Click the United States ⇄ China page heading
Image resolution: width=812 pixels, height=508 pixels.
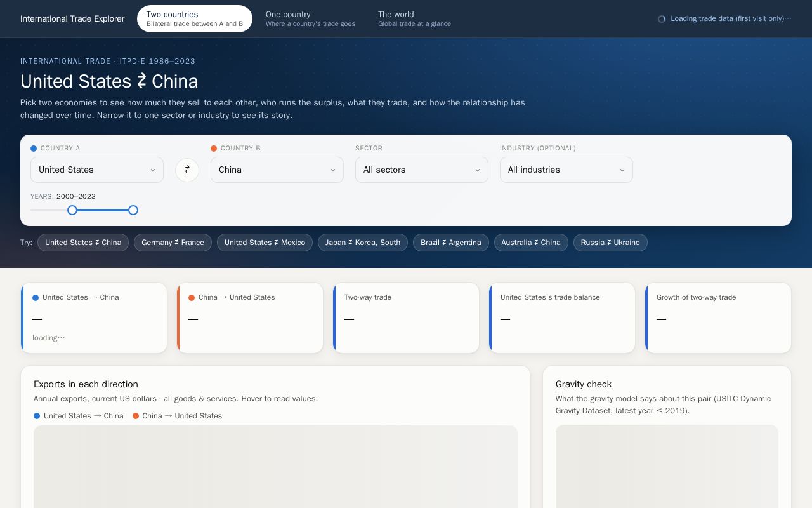(x=109, y=81)
